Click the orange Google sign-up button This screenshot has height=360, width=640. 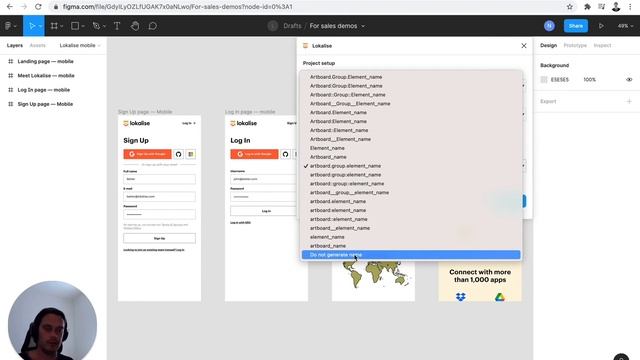pyautogui.click(x=147, y=154)
